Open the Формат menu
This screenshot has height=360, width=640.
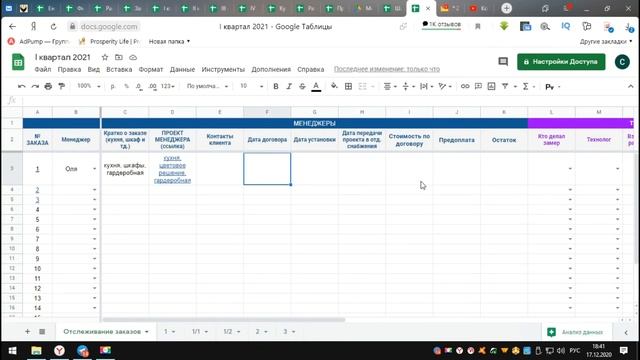(x=151, y=69)
